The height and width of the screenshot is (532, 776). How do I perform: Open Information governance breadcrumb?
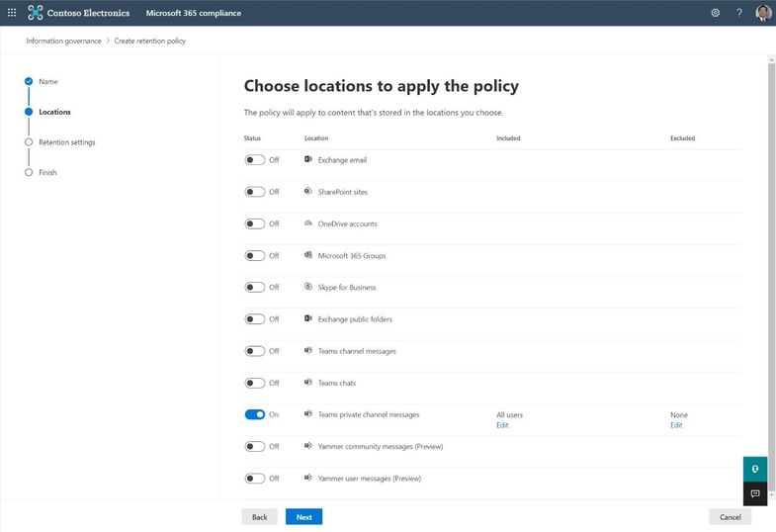[63, 42]
